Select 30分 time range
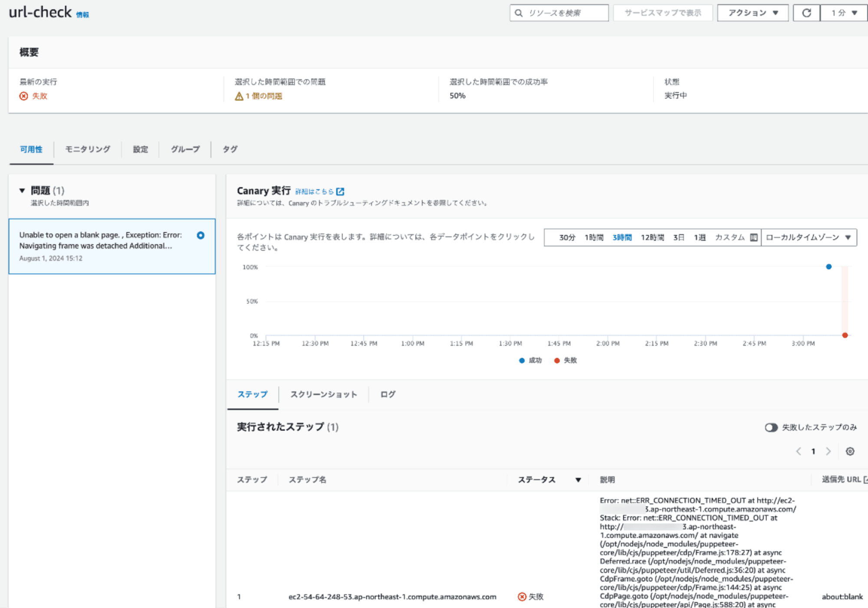The width and height of the screenshot is (868, 608). 567,238
